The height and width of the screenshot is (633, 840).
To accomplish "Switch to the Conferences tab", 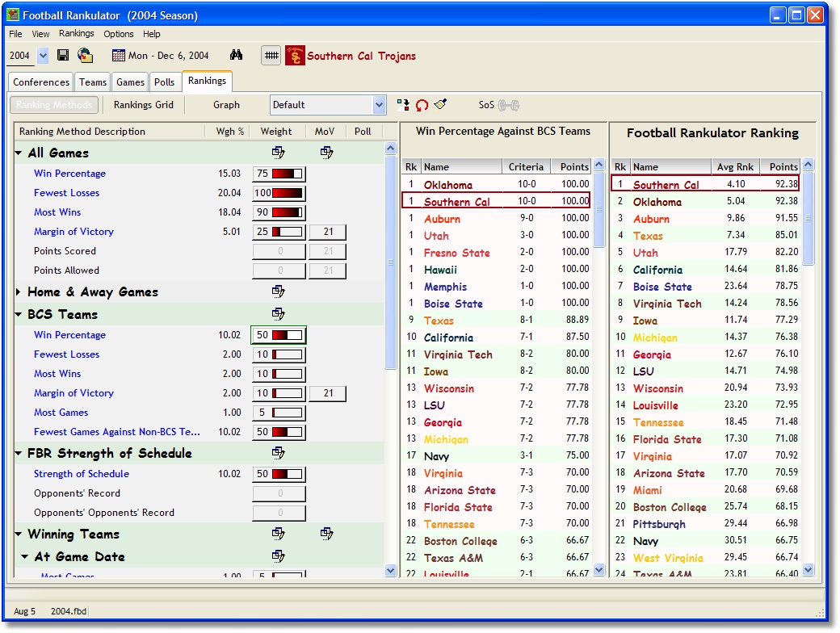I will (x=41, y=82).
